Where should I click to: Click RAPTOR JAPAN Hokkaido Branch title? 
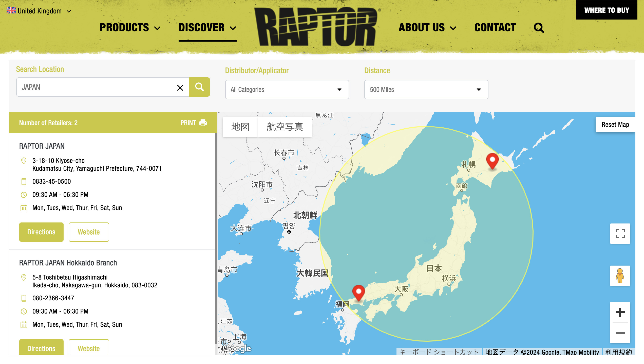(x=68, y=263)
